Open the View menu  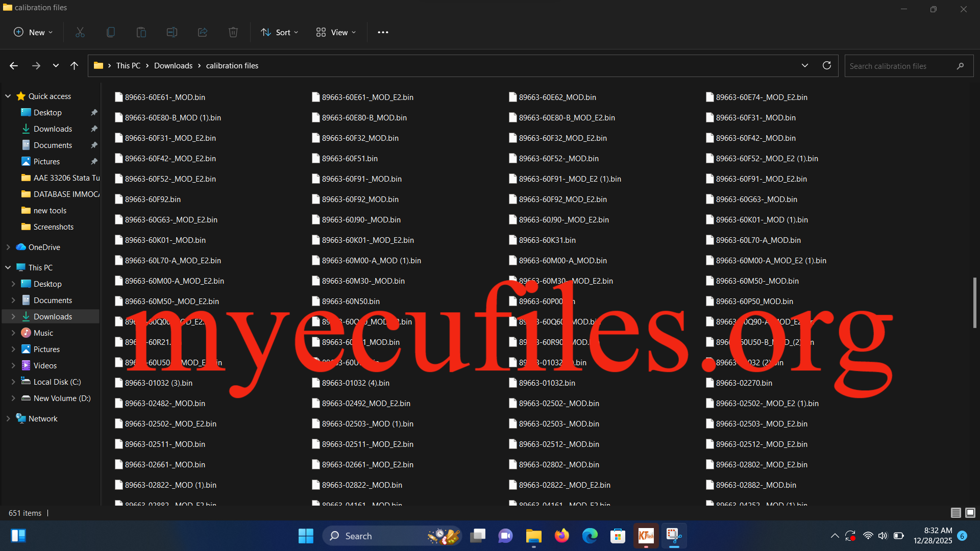336,32
